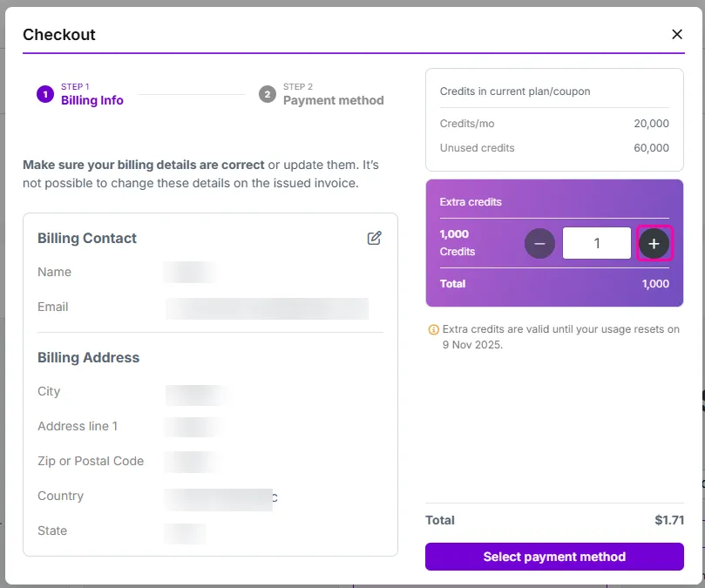Click the State label
This screenshot has width=705, height=588.
tap(52, 531)
